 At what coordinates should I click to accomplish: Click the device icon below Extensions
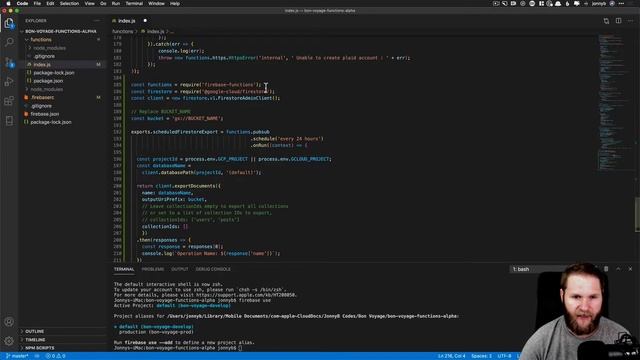click(x=9, y=120)
